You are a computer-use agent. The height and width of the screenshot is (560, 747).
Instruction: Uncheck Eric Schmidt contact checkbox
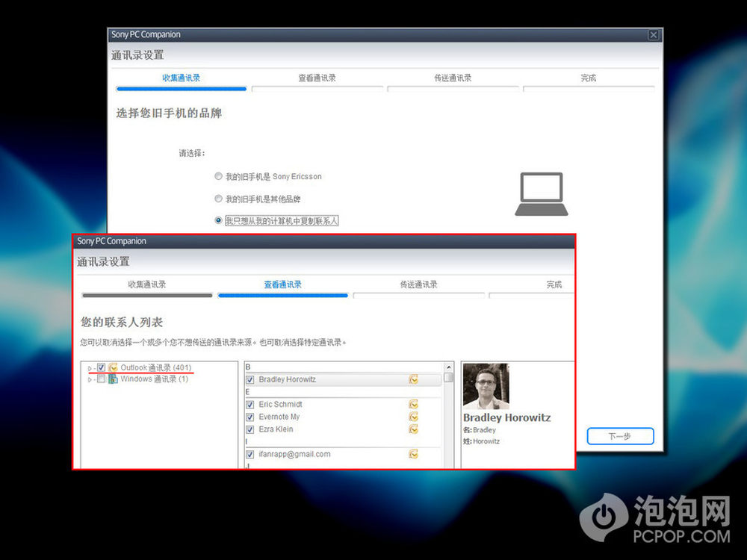click(250, 405)
